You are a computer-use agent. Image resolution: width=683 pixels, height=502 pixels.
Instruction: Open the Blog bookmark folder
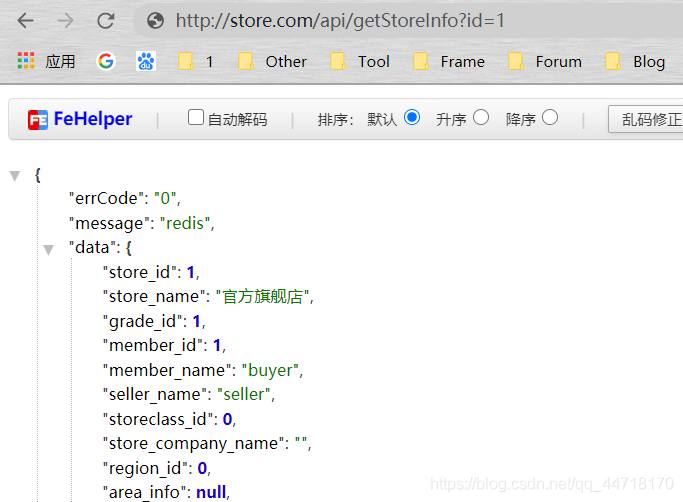click(x=635, y=61)
